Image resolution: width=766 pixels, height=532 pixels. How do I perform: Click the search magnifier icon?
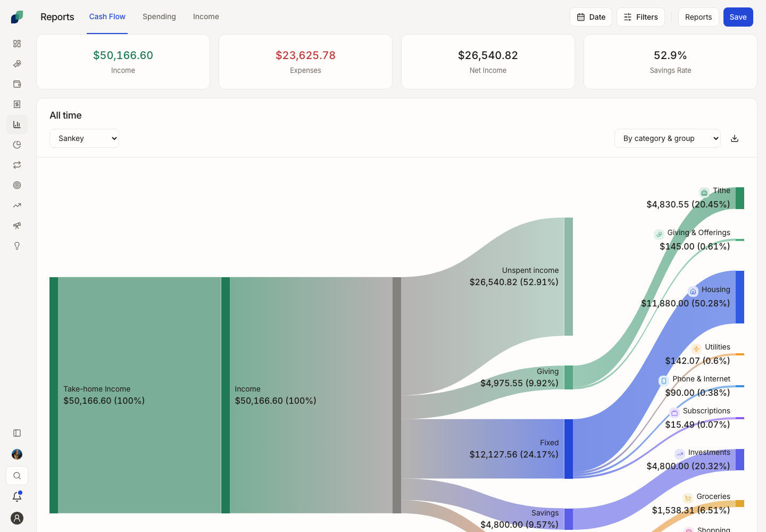click(x=17, y=476)
